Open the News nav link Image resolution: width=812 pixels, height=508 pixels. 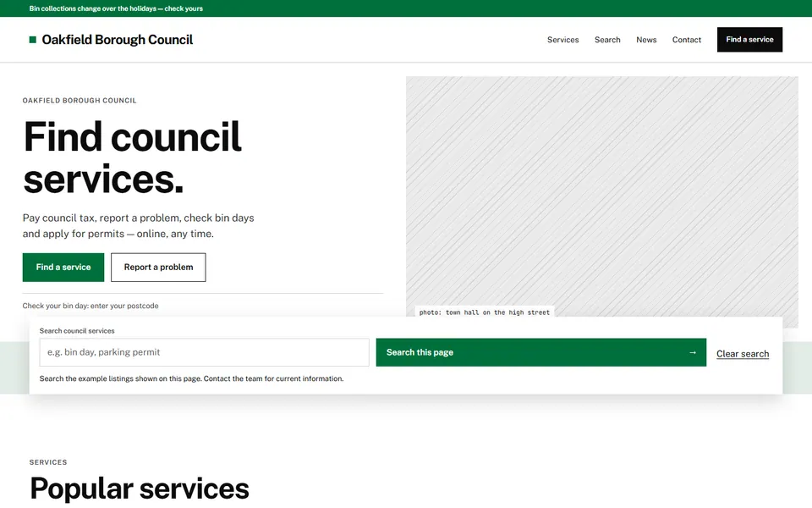click(x=646, y=40)
